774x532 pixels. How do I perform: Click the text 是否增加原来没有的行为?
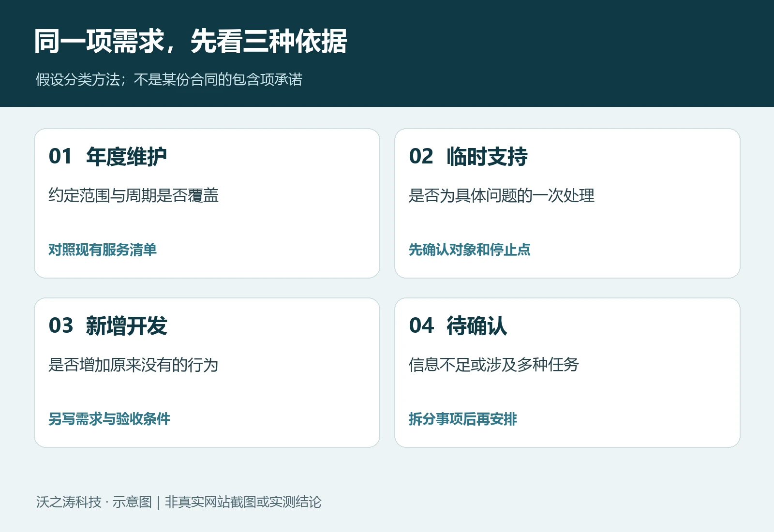[134, 365]
